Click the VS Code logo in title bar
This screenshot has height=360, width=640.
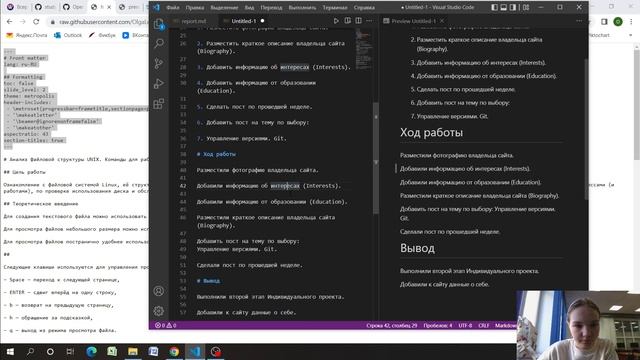pos(156,7)
